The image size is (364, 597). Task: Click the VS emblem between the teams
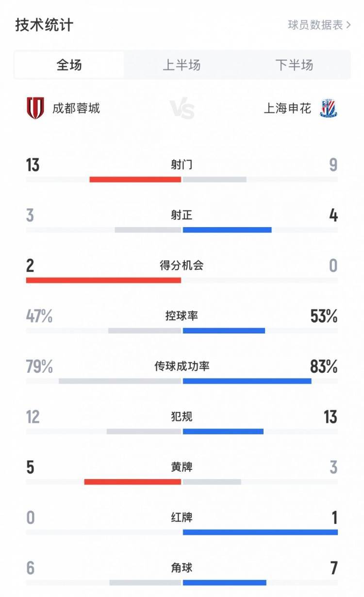[182, 109]
